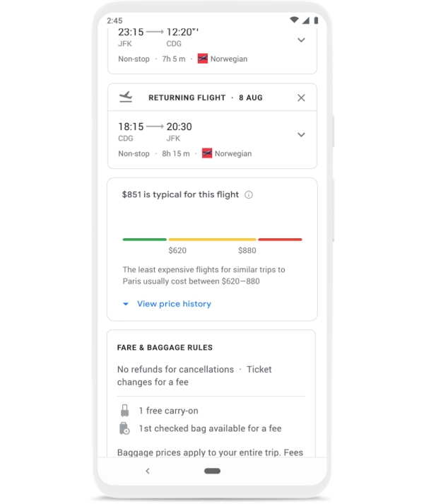
Task: Click the Fare & Baggage Rules heading
Action: pos(165,348)
